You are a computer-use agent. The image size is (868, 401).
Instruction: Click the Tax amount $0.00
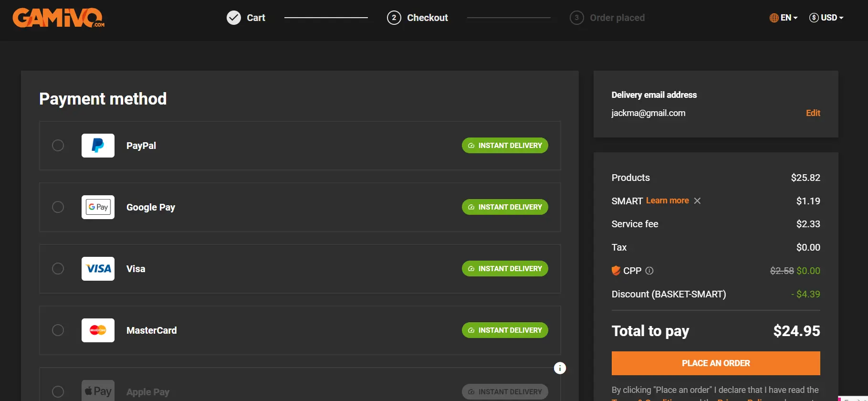click(x=808, y=247)
